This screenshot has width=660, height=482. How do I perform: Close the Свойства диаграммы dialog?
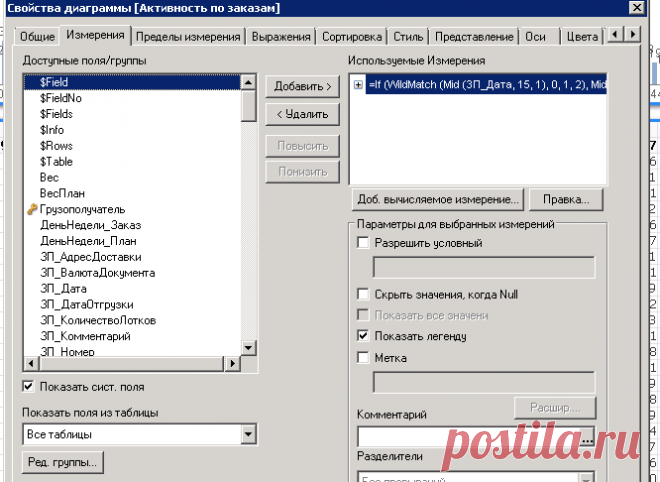click(x=637, y=7)
